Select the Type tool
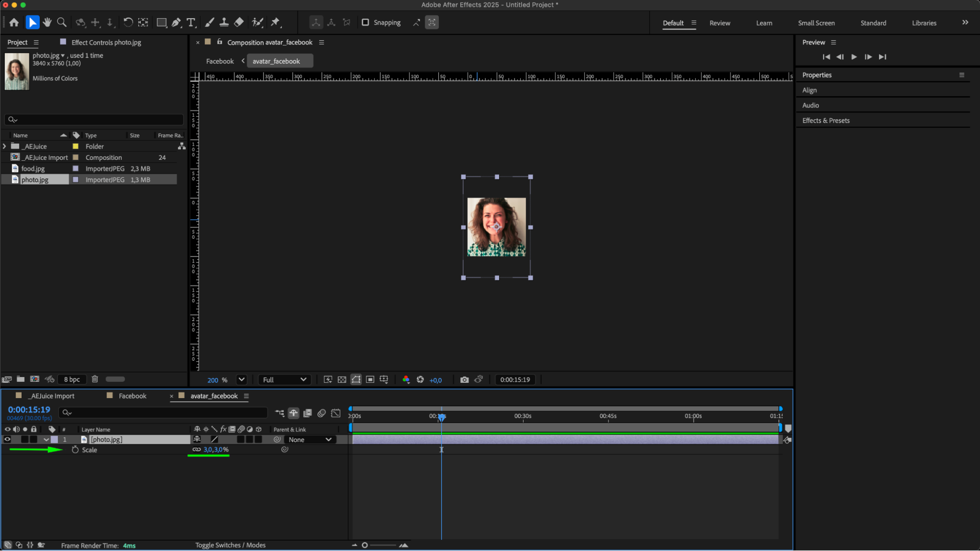The height and width of the screenshot is (551, 980). (x=191, y=22)
